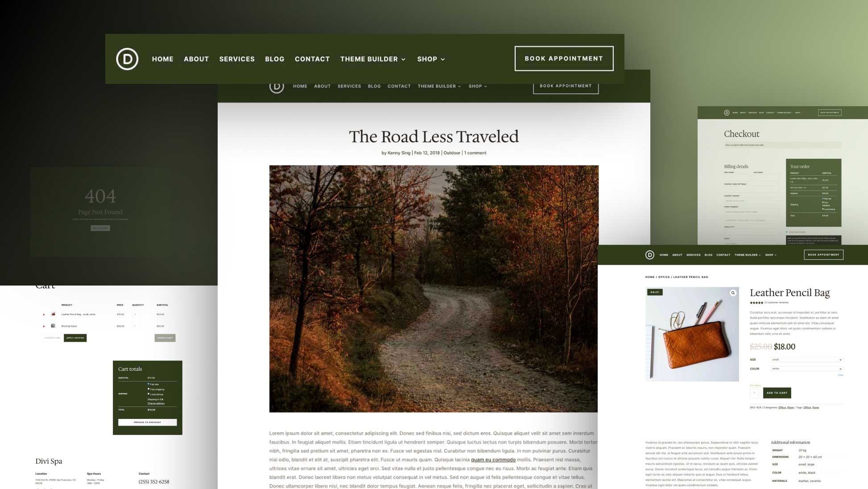Screen dimensions: 868x489
Task: Click the star rating icon on product page
Action: 755,303
